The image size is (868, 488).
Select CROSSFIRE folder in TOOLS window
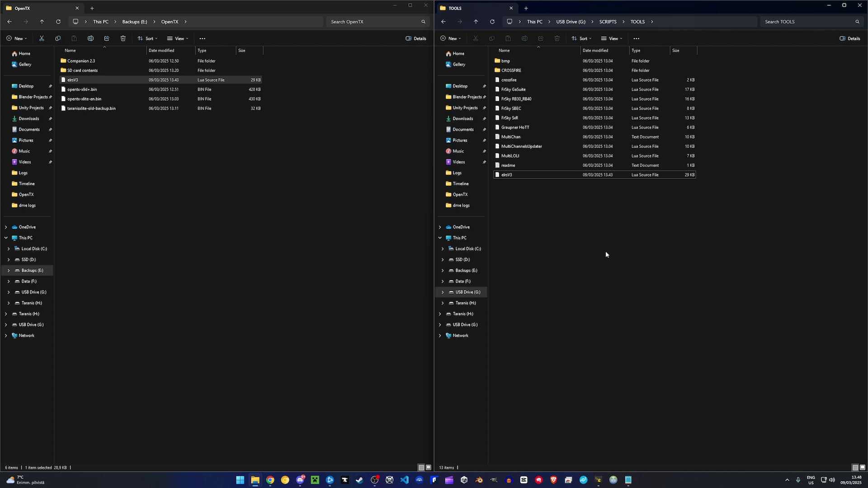[594, 70]
